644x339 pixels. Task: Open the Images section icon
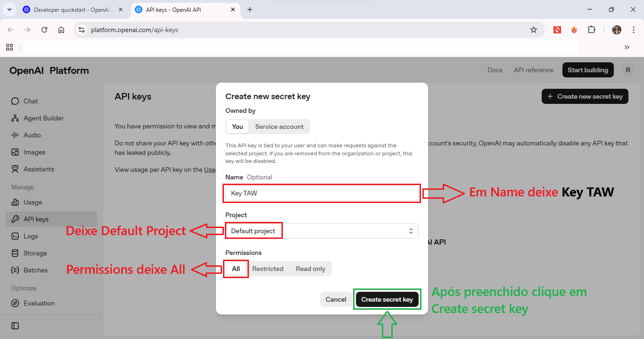coord(15,152)
